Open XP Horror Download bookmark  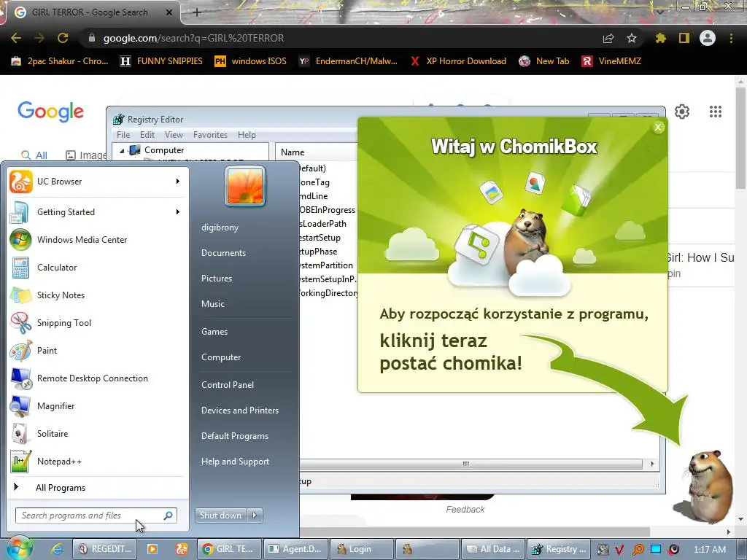pos(458,61)
